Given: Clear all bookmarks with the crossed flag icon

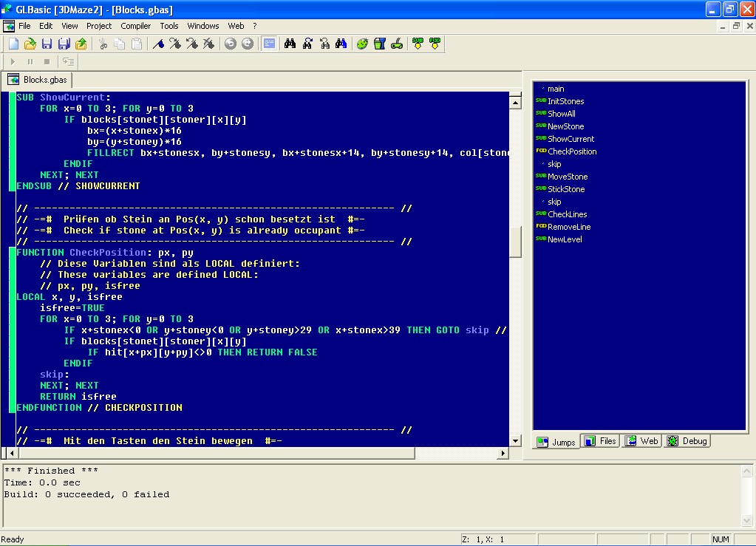Looking at the screenshot, I should click(208, 44).
